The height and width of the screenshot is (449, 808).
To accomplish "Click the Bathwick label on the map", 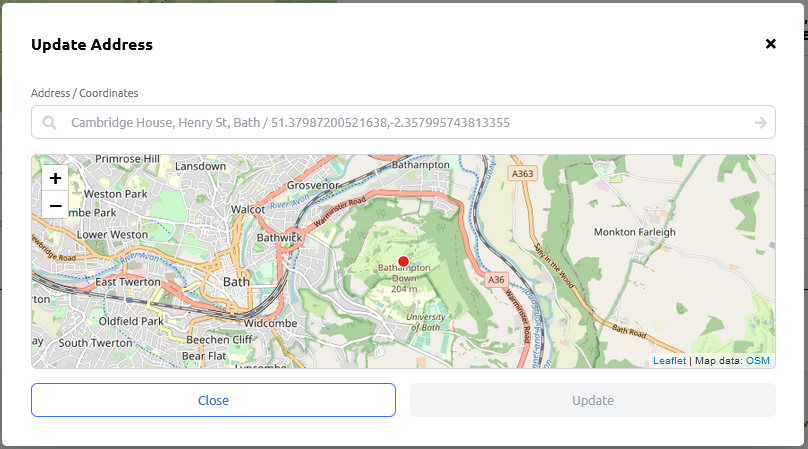I will point(279,238).
